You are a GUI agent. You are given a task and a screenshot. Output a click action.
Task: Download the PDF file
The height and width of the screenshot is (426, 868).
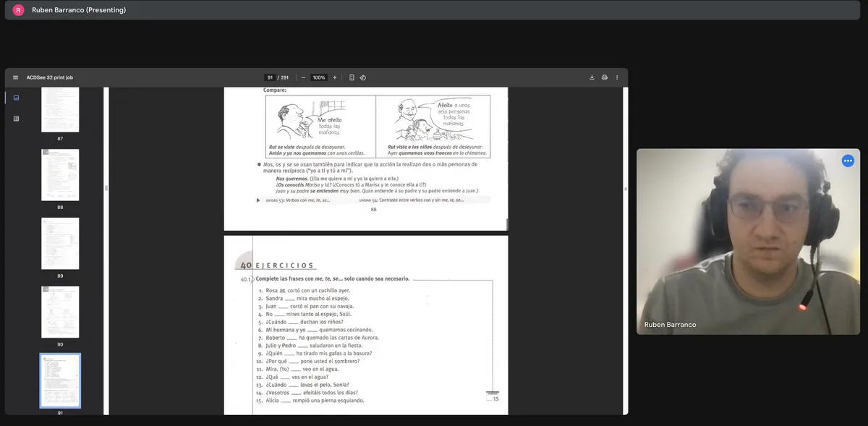(x=592, y=77)
